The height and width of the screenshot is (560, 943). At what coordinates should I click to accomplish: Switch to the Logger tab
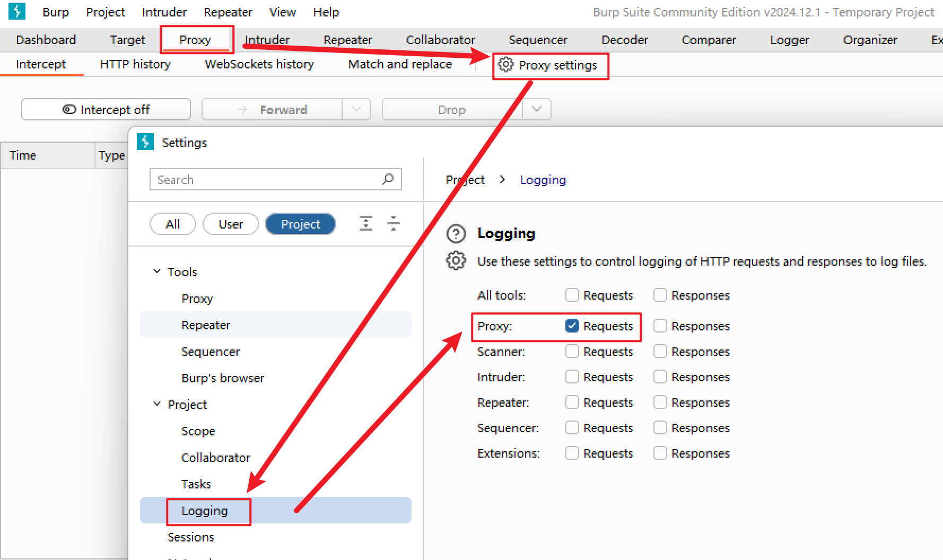[790, 40]
